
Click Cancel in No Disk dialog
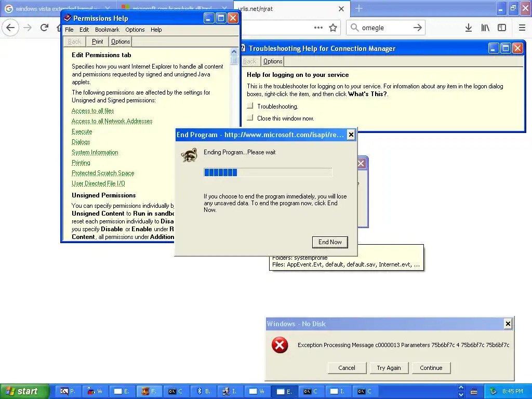pos(347,368)
